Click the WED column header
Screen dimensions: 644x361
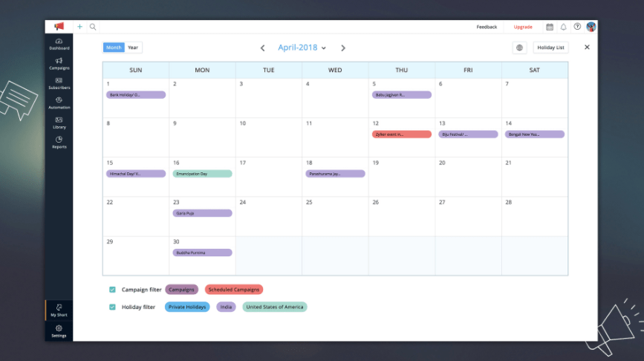coord(335,71)
